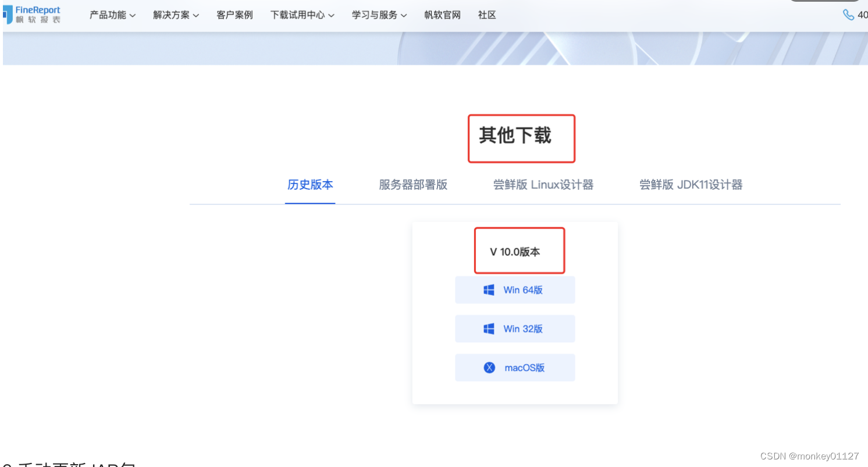868x467 pixels.
Task: Click the Windows icon on Win 32版
Action: click(x=489, y=329)
